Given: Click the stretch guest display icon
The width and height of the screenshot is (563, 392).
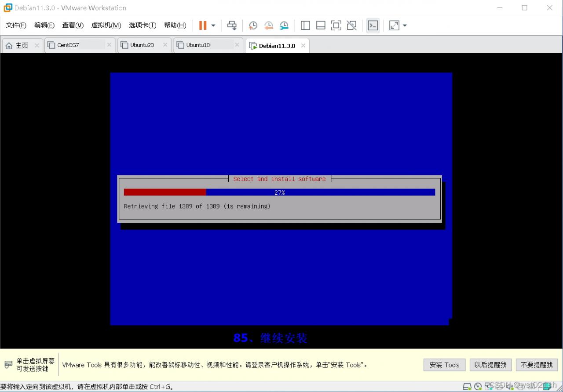Looking at the screenshot, I should [x=394, y=25].
